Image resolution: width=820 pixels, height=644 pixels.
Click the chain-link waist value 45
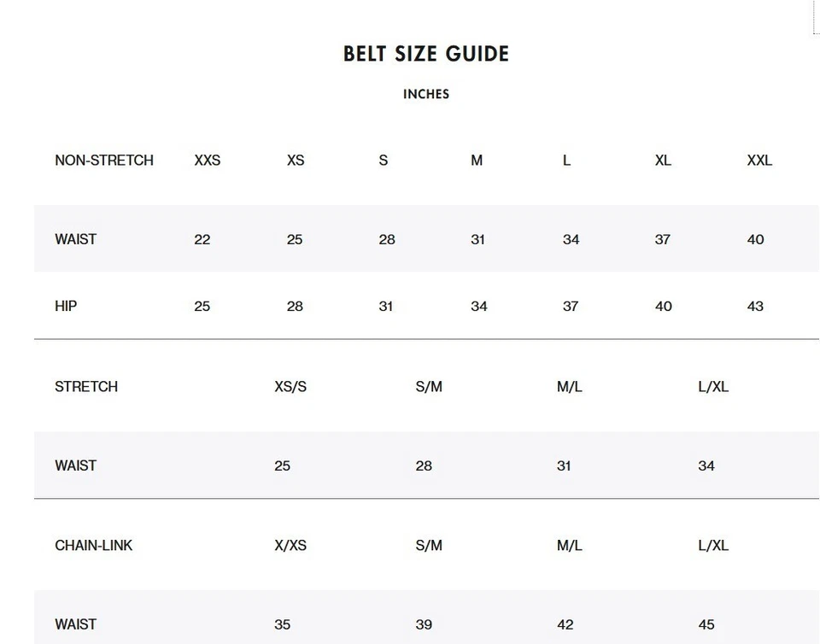coord(706,624)
